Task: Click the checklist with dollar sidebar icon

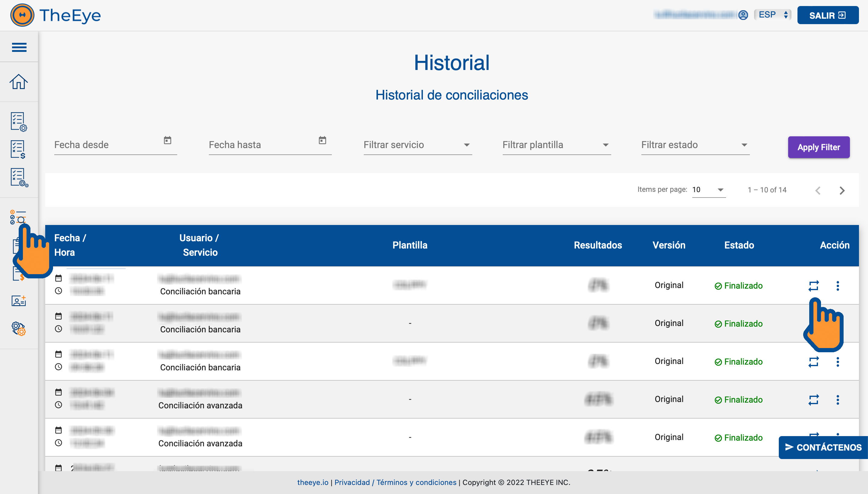Action: pos(18,150)
